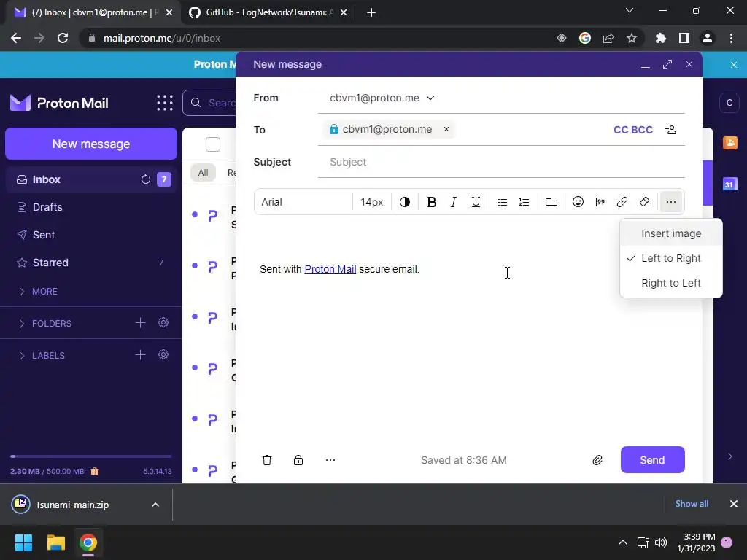Expand the FOLDERS section
This screenshot has height=560, width=747.
45,323
